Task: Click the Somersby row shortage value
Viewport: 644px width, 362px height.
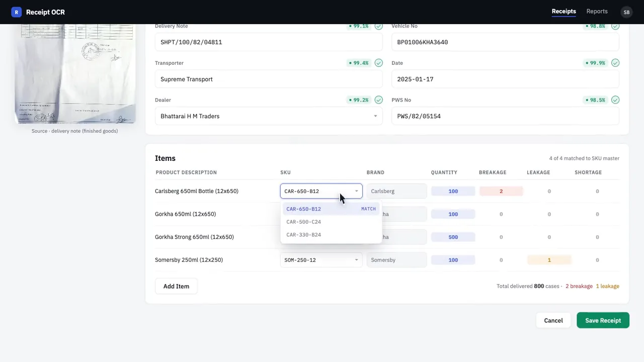Action: pos(597,260)
